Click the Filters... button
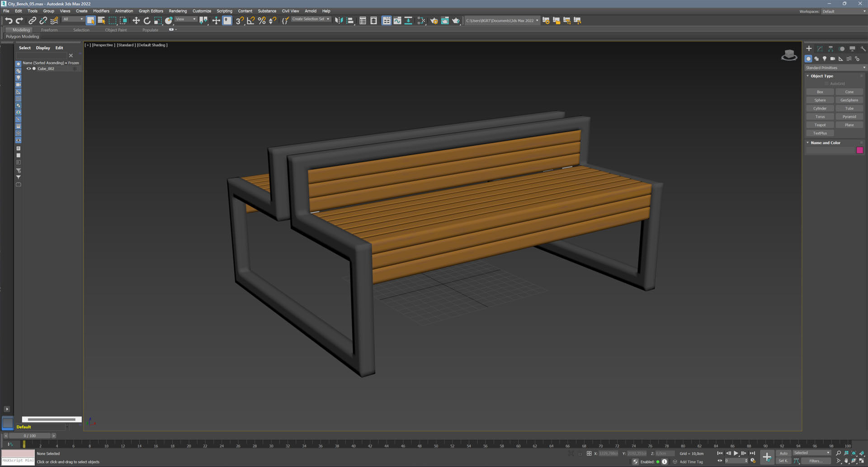 [x=816, y=461]
